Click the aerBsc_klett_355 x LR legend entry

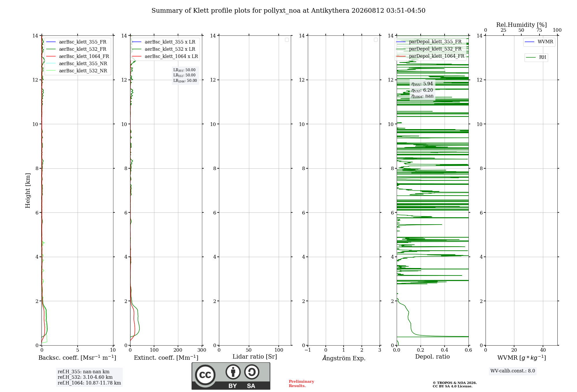tap(164, 42)
